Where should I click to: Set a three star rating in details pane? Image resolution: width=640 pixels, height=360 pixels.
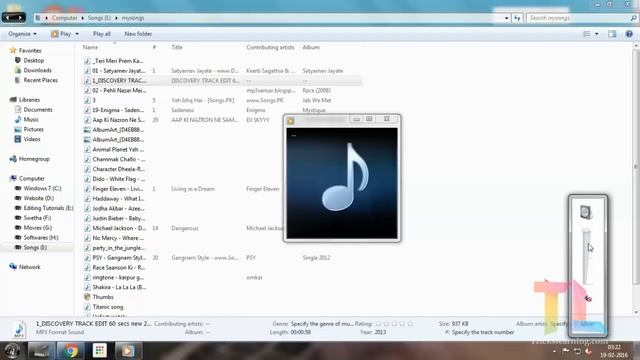(x=394, y=324)
